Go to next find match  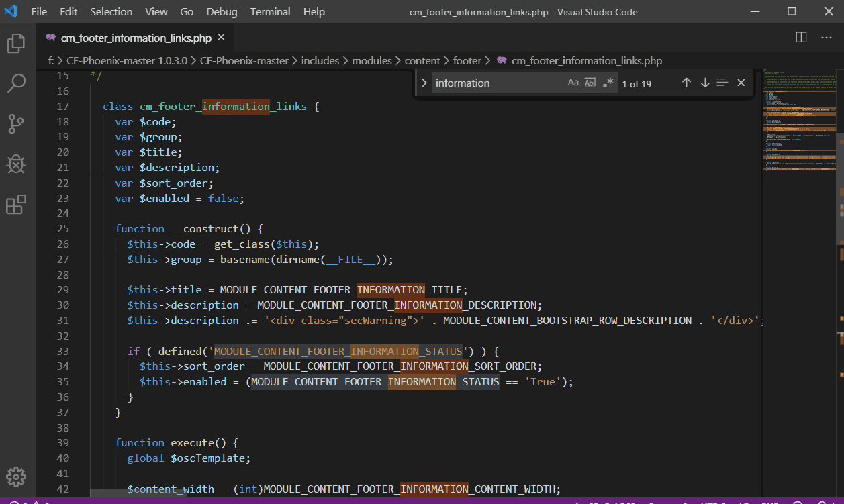click(705, 83)
